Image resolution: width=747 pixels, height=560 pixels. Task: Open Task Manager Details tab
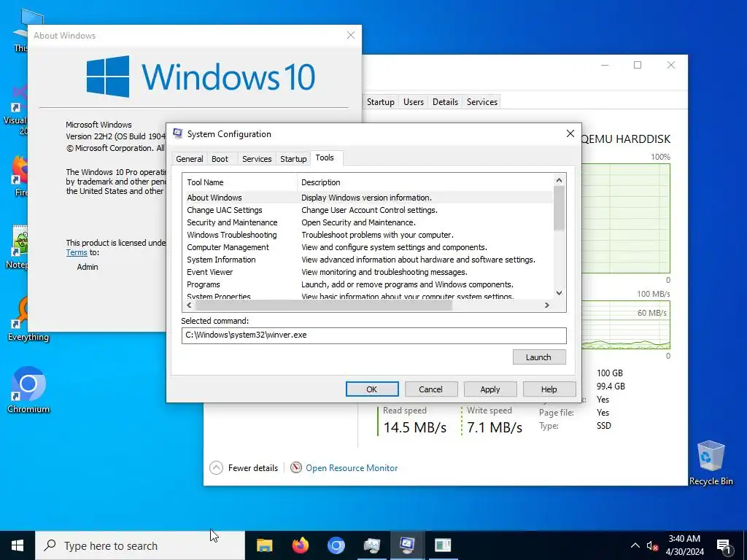[445, 102]
